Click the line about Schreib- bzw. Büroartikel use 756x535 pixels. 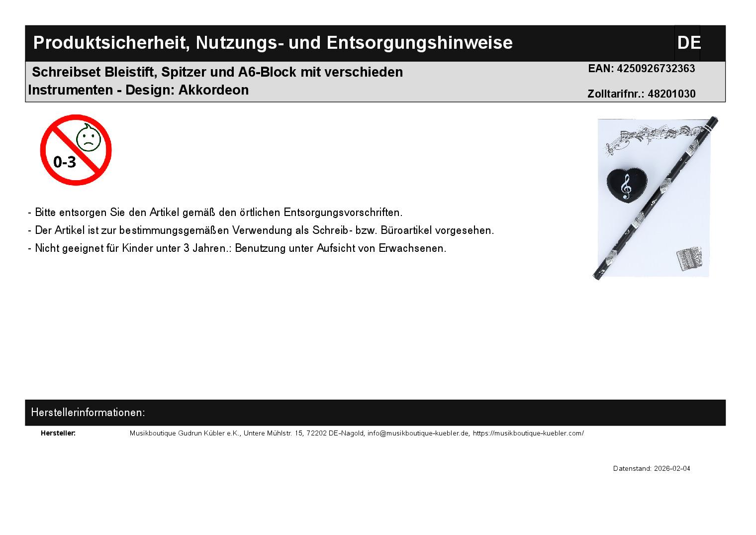[261, 230]
